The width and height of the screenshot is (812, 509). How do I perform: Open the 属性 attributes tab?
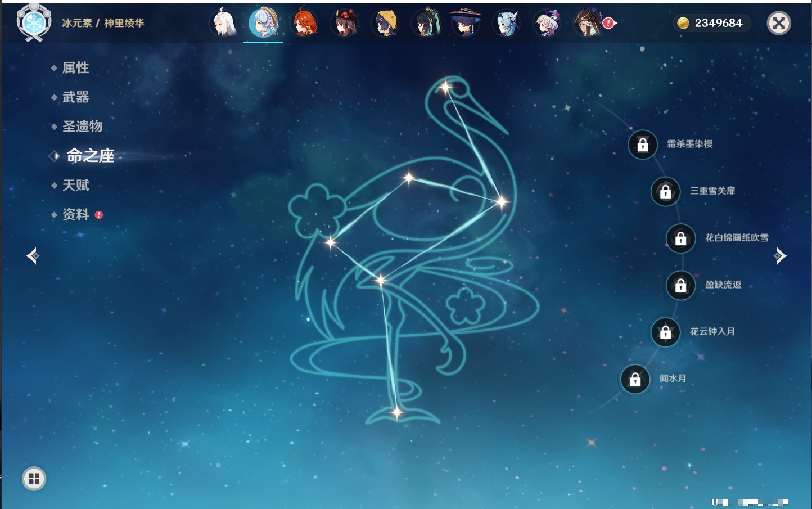[x=75, y=68]
